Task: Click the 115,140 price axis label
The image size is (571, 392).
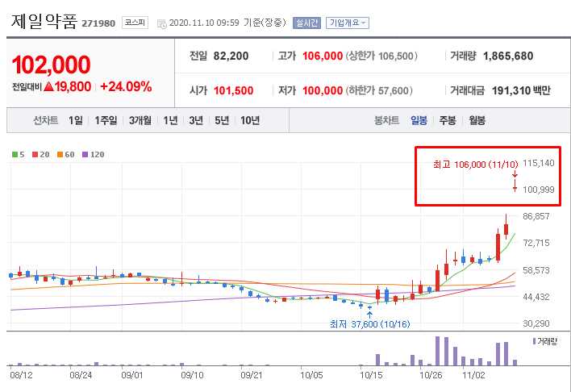Action: (539, 163)
